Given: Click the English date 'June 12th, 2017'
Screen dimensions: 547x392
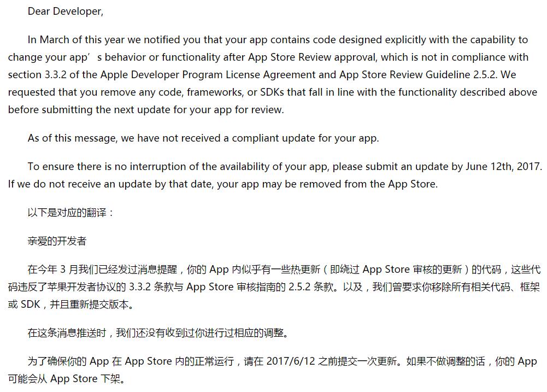Looking at the screenshot, I should coord(503,167).
